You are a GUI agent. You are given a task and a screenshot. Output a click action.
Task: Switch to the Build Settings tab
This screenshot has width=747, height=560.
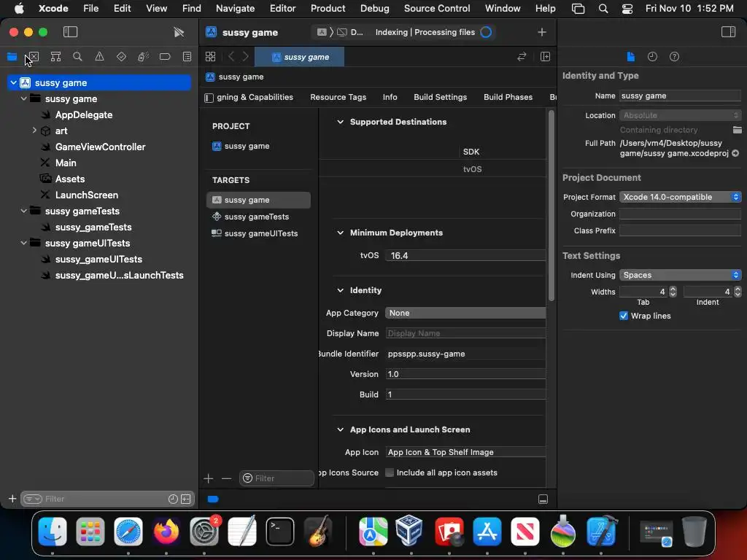440,97
